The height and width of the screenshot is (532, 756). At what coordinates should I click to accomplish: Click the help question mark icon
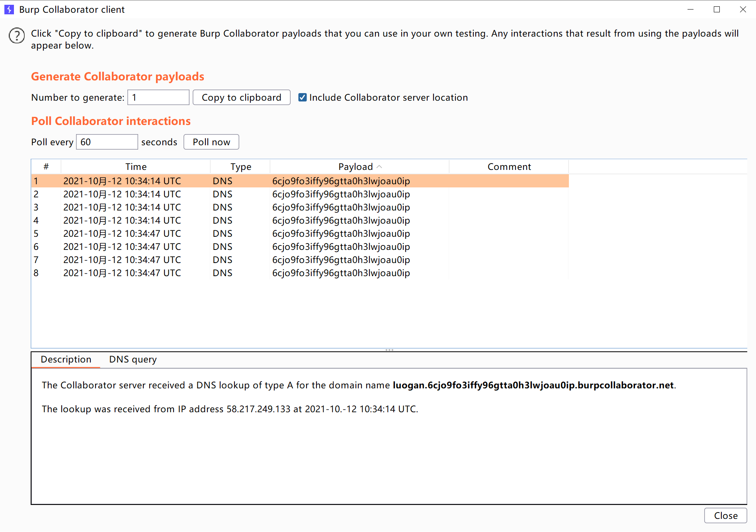point(17,36)
